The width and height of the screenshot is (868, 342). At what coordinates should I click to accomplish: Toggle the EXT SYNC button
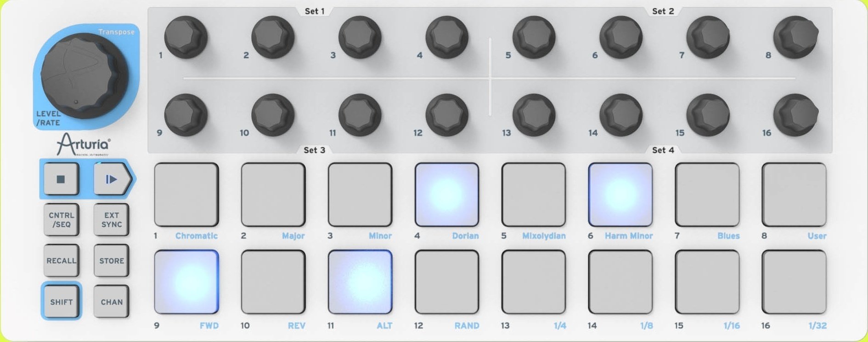[112, 220]
